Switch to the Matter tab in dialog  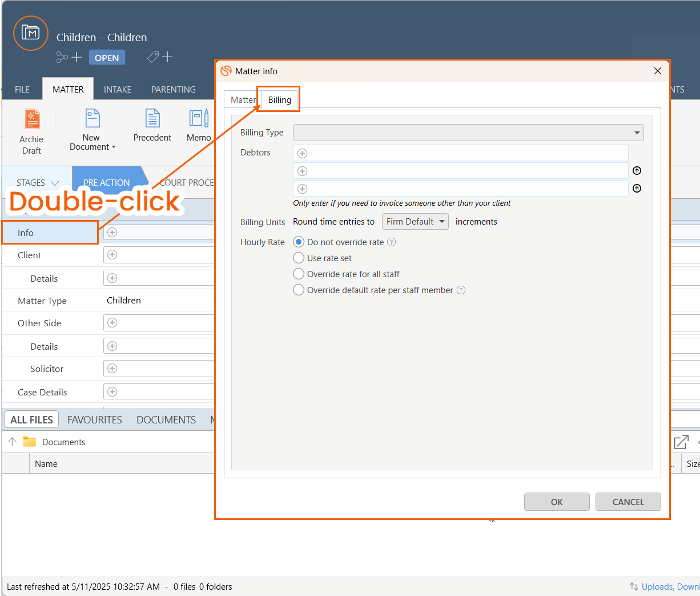pyautogui.click(x=242, y=100)
